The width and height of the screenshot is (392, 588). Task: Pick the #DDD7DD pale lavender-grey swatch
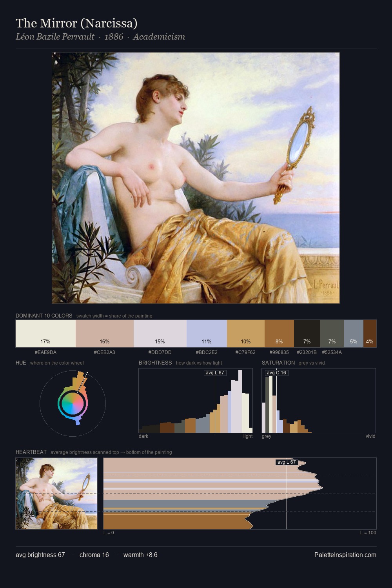(x=160, y=334)
